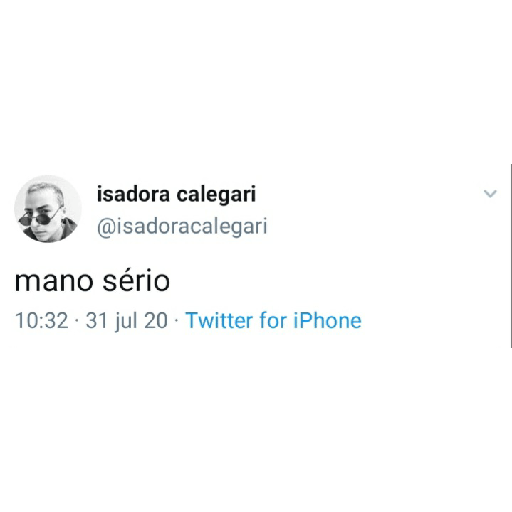512x512 pixels.
Task: Open the isadora calegari display name
Action: tap(176, 195)
